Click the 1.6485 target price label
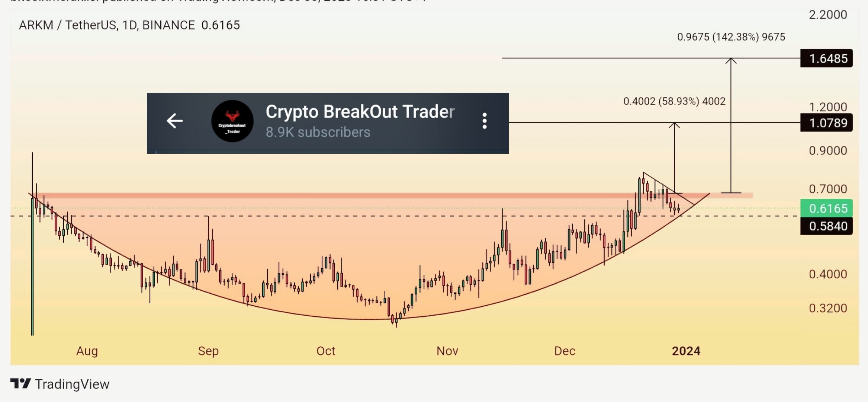The width and height of the screenshot is (868, 402). [826, 58]
